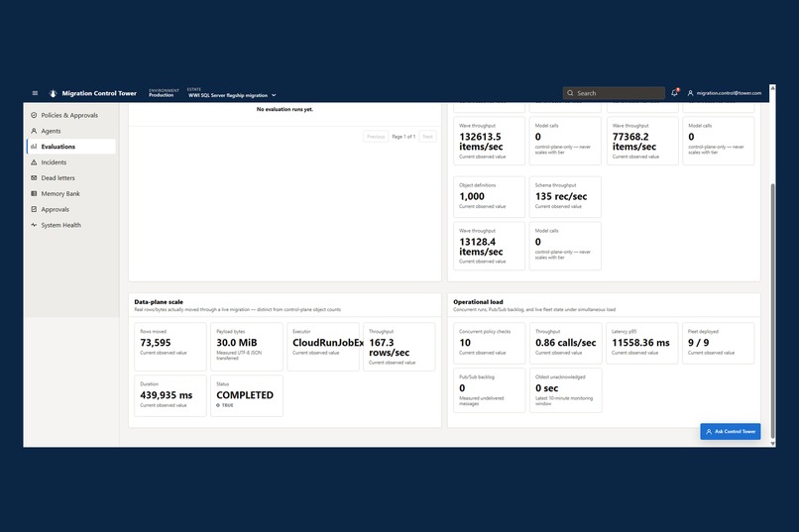Viewport: 799px width, 532px height.
Task: Click the '167.3 rows/sec' throughput value
Action: (x=389, y=347)
